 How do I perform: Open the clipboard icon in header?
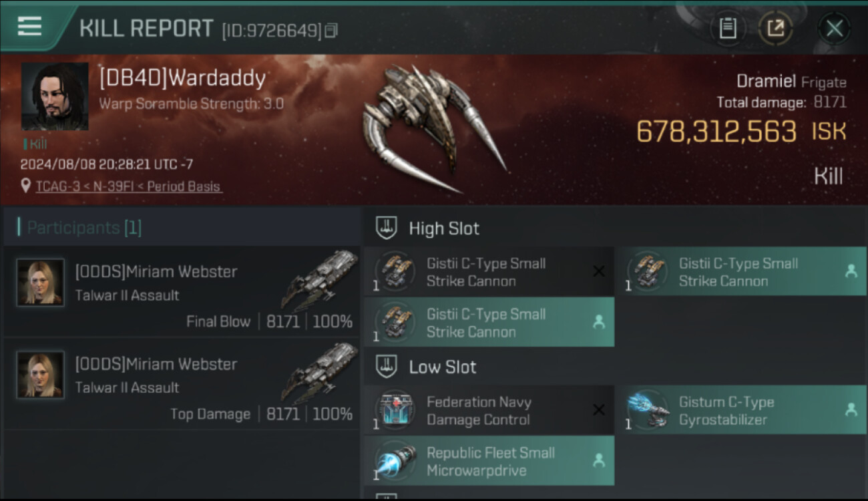(x=727, y=28)
